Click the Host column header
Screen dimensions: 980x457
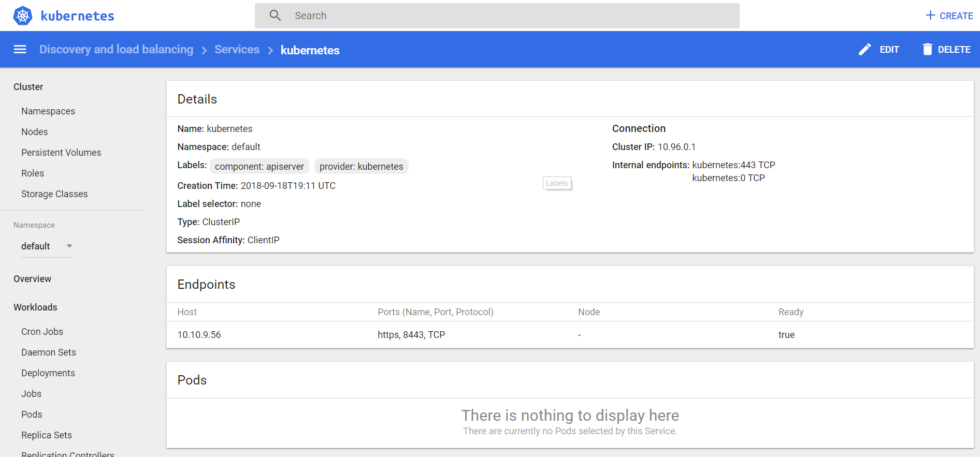click(x=187, y=312)
